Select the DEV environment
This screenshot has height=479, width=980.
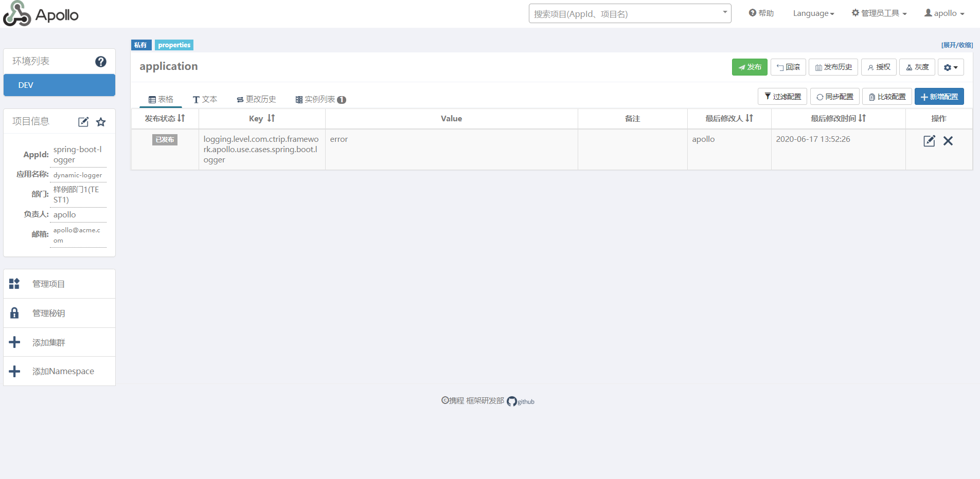(x=59, y=85)
